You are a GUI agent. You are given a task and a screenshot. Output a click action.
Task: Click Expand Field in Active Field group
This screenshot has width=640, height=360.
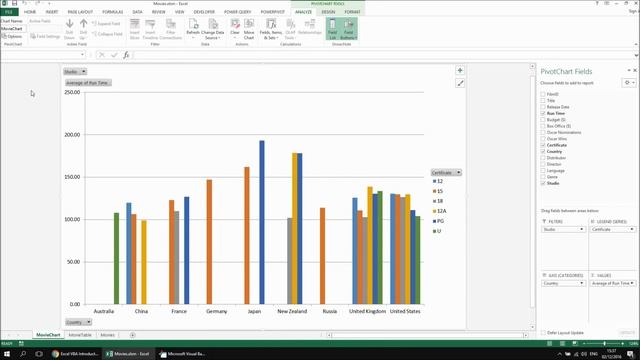tap(106, 24)
